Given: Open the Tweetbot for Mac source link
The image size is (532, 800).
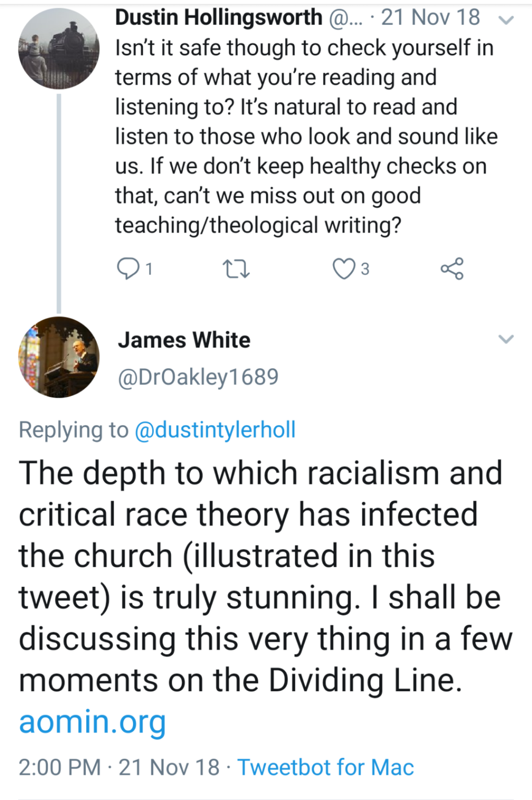Looking at the screenshot, I should click(x=326, y=767).
